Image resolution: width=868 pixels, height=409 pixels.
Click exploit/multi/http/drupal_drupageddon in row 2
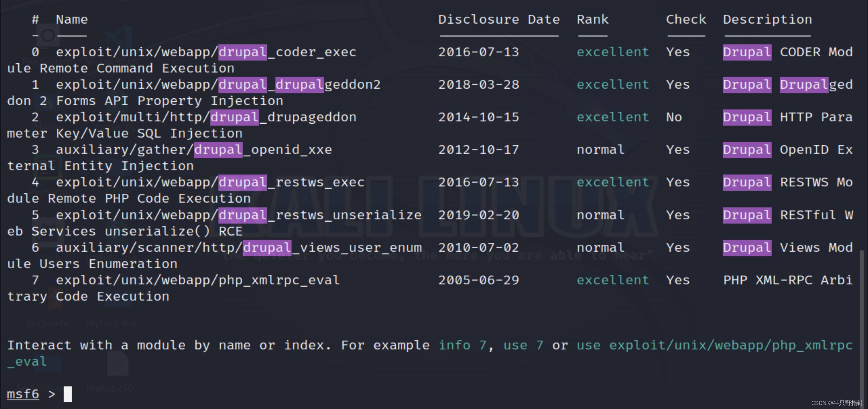(x=206, y=117)
